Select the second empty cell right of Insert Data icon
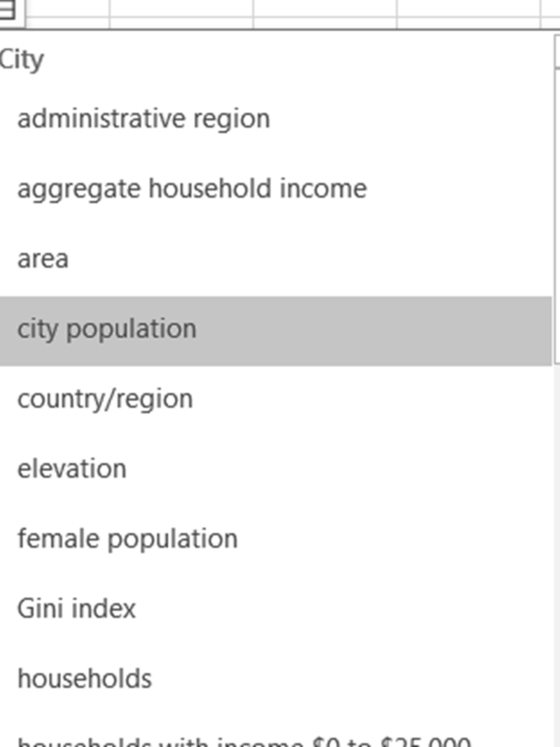 tap(181, 8)
